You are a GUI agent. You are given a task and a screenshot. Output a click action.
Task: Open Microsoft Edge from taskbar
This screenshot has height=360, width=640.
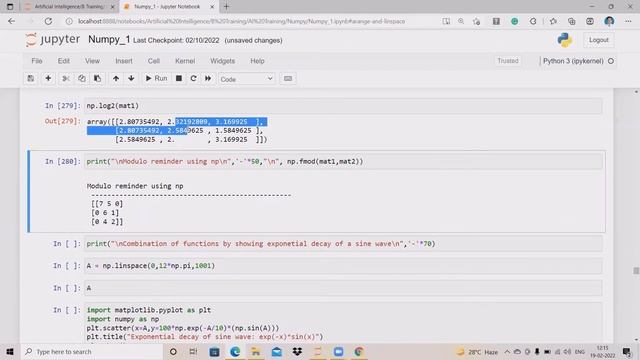click(x=235, y=351)
